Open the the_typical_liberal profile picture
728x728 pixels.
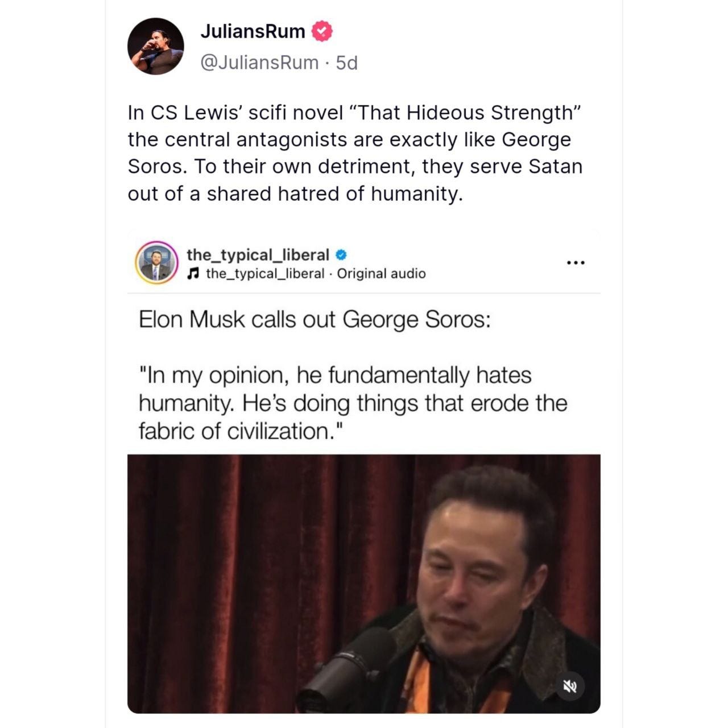tap(156, 263)
